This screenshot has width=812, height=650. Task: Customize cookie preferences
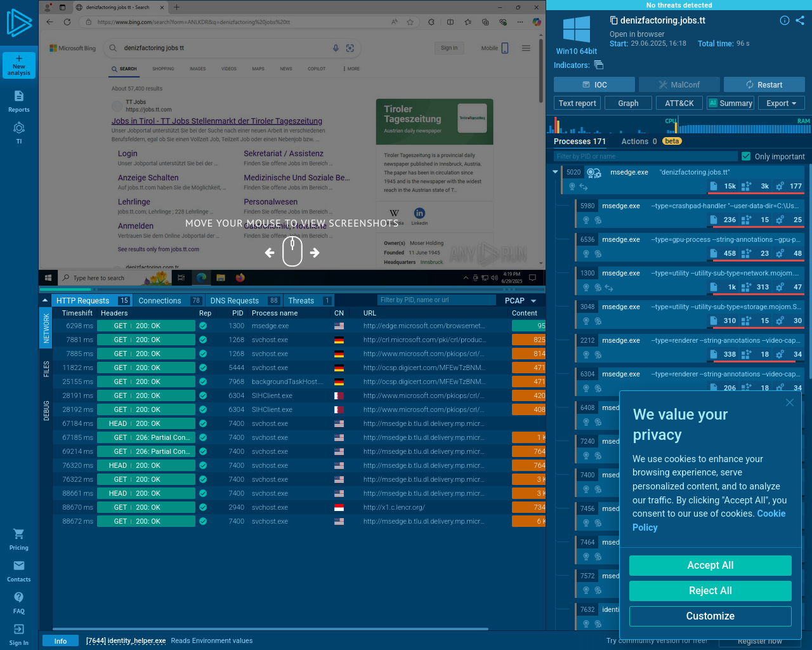click(x=710, y=616)
